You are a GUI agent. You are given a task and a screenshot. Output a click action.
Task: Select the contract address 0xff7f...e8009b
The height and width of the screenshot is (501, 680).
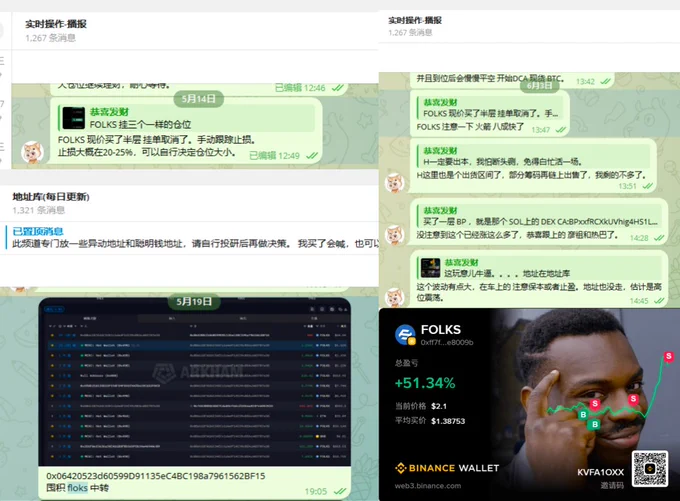tap(447, 342)
